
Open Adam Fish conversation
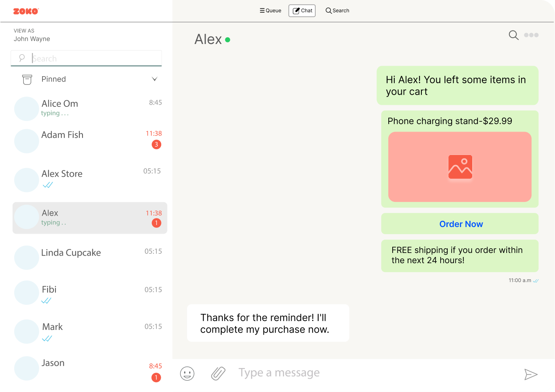[x=90, y=140]
